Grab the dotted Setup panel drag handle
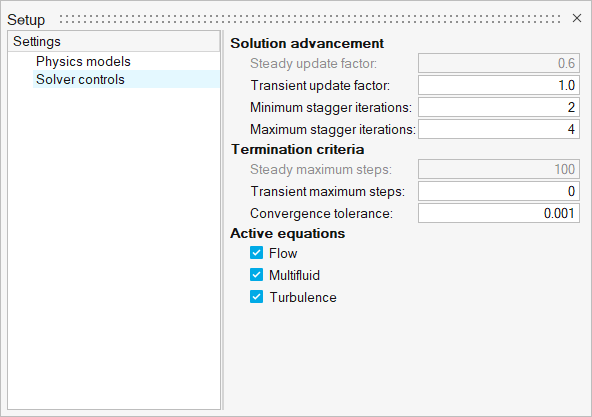592x417 pixels. pyautogui.click(x=310, y=19)
